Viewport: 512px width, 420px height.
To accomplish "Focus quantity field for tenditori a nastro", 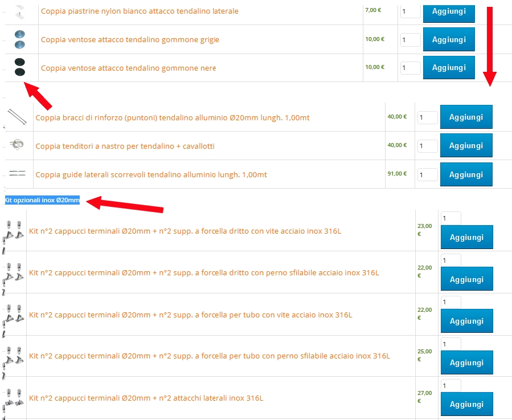I will point(428,146).
